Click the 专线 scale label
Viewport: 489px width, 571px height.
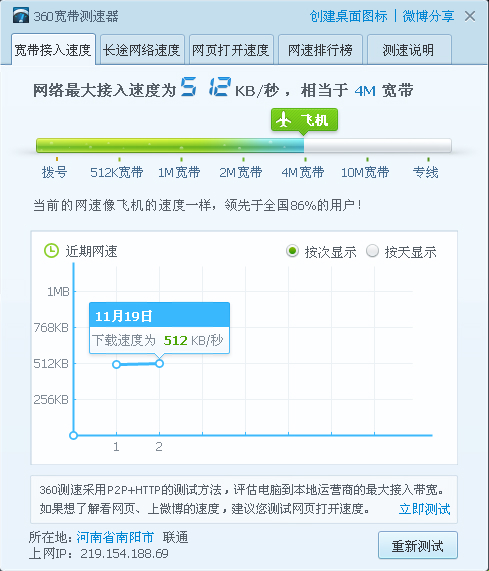coord(425,172)
